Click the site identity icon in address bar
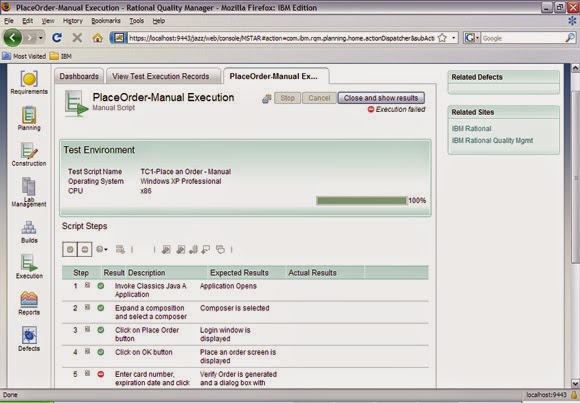This screenshot has width=580, height=403. click(x=118, y=38)
